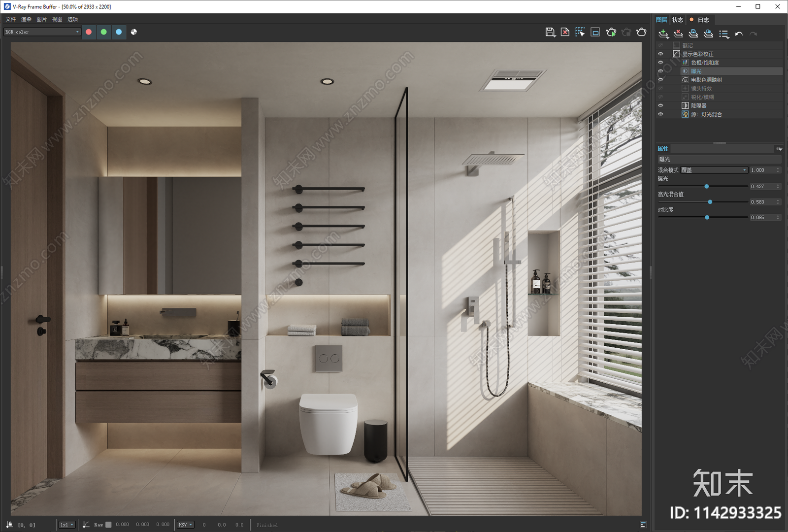Open the 渲染 menu
Screen dimensions: 788x532
pos(26,19)
